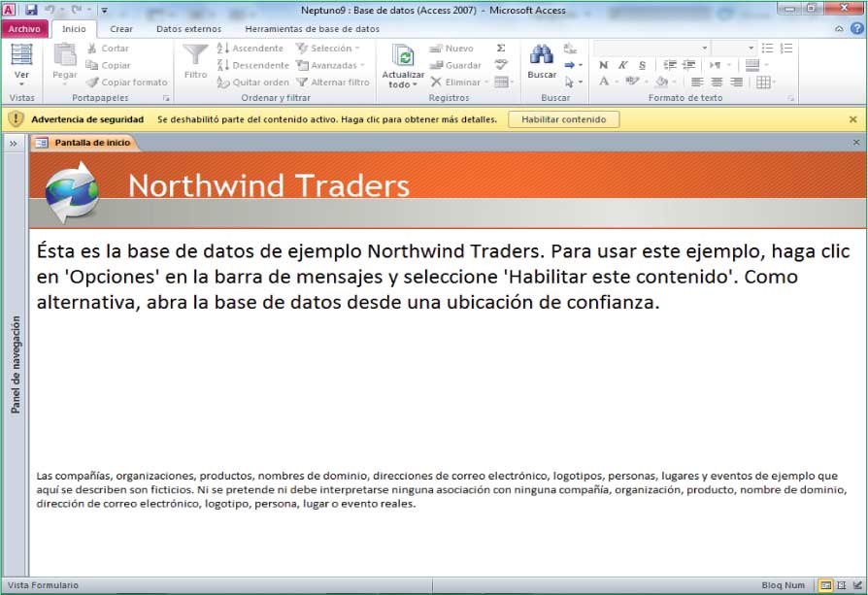Screen dimensions: 868x595
Task: Expand the Ver dropdown arrow
Action: coord(21,84)
